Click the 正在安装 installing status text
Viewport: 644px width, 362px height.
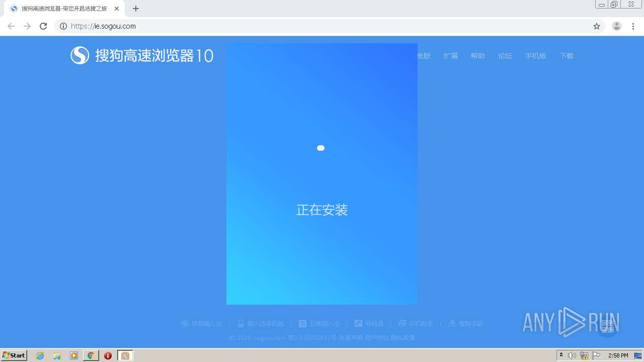click(x=322, y=210)
